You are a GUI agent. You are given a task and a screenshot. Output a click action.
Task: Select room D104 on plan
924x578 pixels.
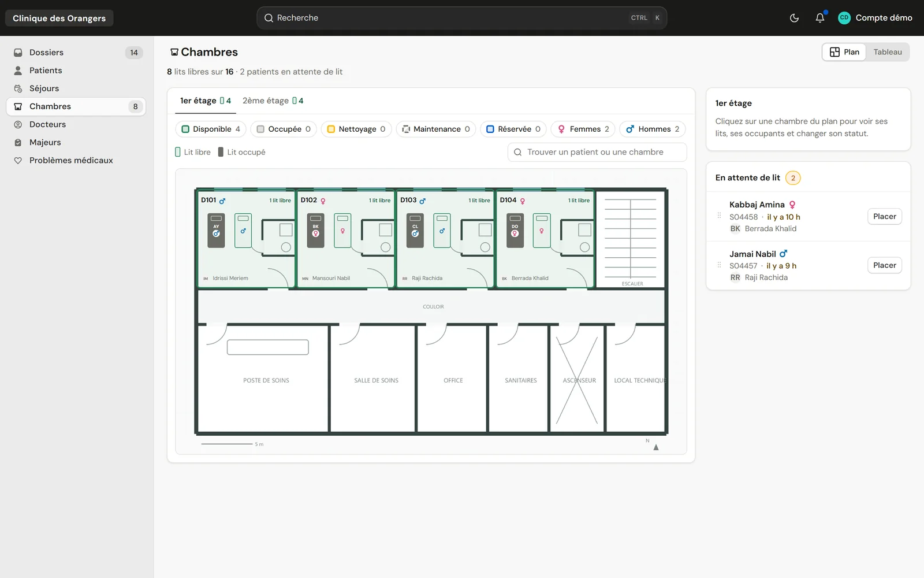545,239
